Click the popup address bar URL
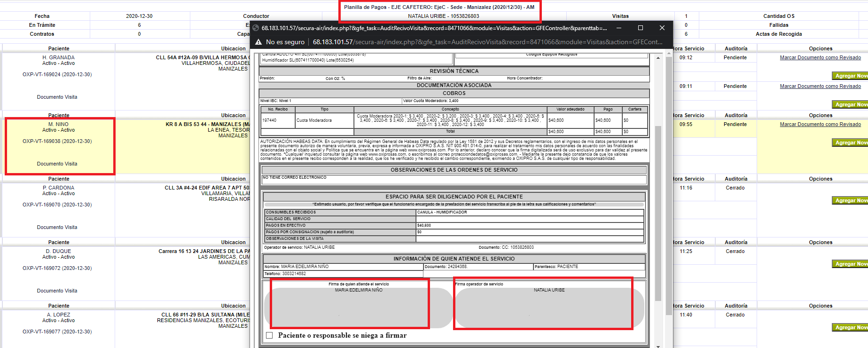This screenshot has width=868, height=348. [x=488, y=42]
